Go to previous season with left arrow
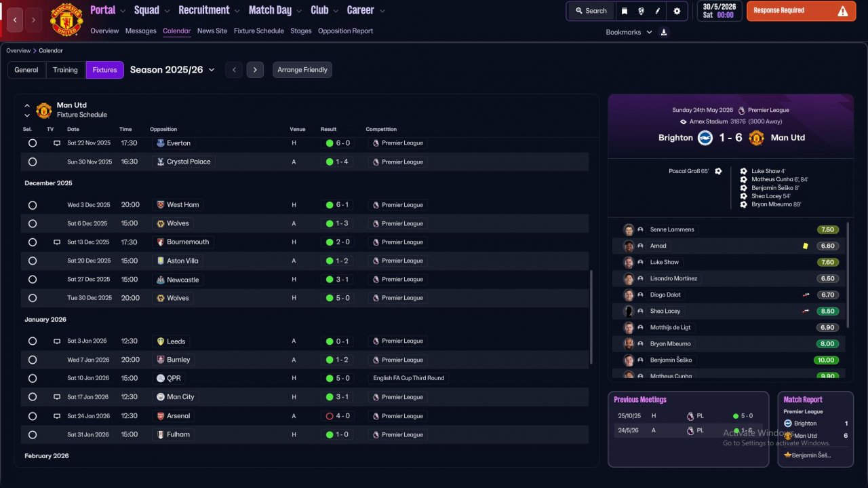The width and height of the screenshot is (868, 488). 234,70
